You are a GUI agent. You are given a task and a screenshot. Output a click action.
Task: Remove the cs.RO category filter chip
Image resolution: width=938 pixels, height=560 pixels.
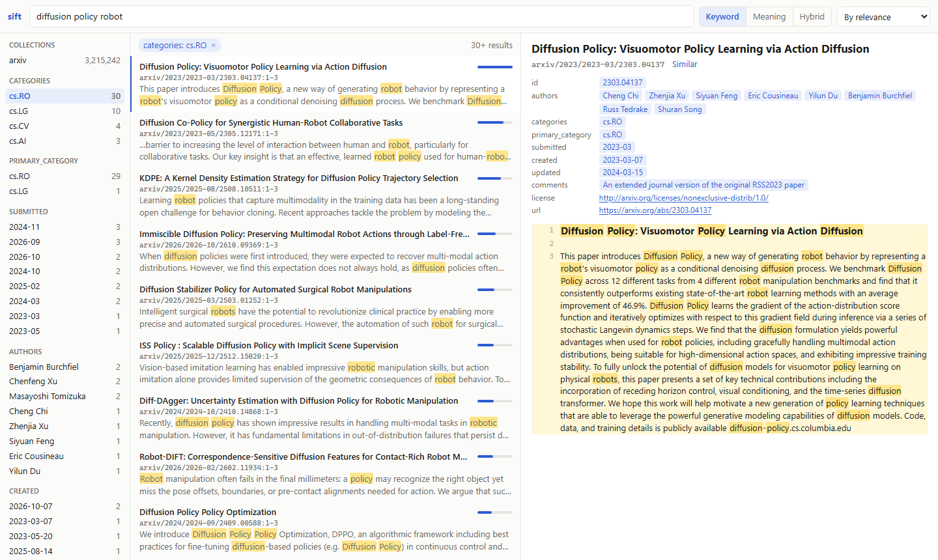pos(214,46)
